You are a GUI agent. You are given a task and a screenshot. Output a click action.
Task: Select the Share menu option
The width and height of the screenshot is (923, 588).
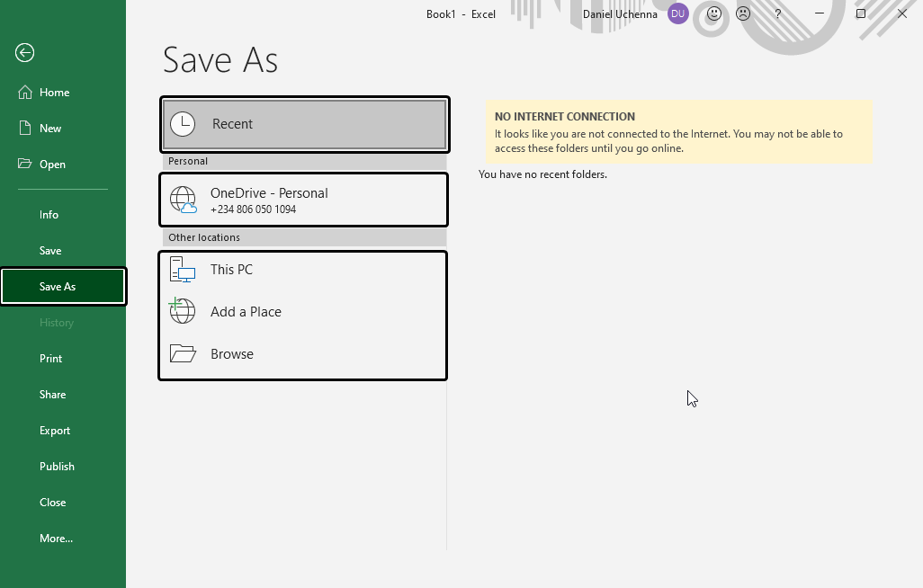pos(52,394)
